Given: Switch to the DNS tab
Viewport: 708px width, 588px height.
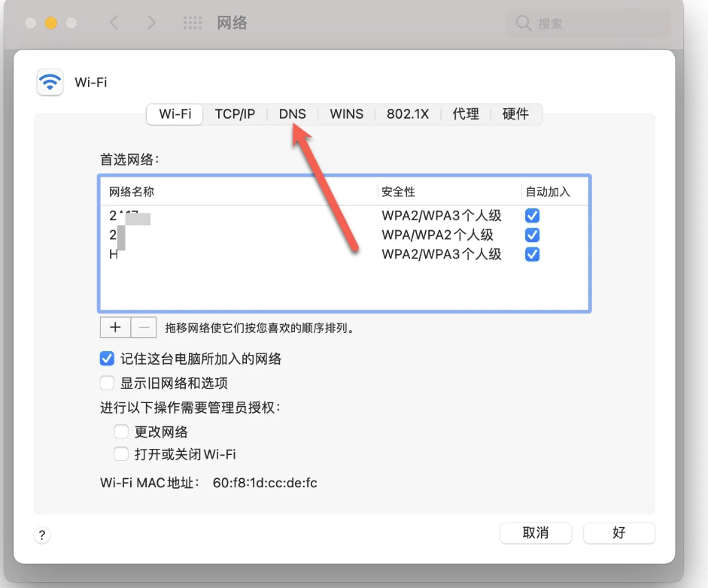Looking at the screenshot, I should 292,114.
